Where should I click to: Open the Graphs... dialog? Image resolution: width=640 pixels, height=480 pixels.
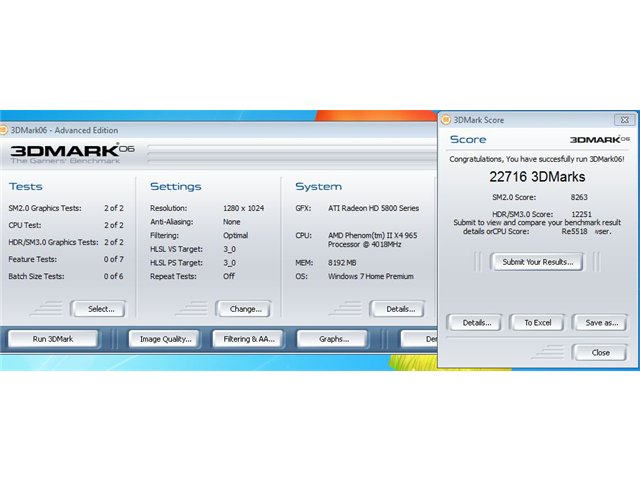pos(333,339)
